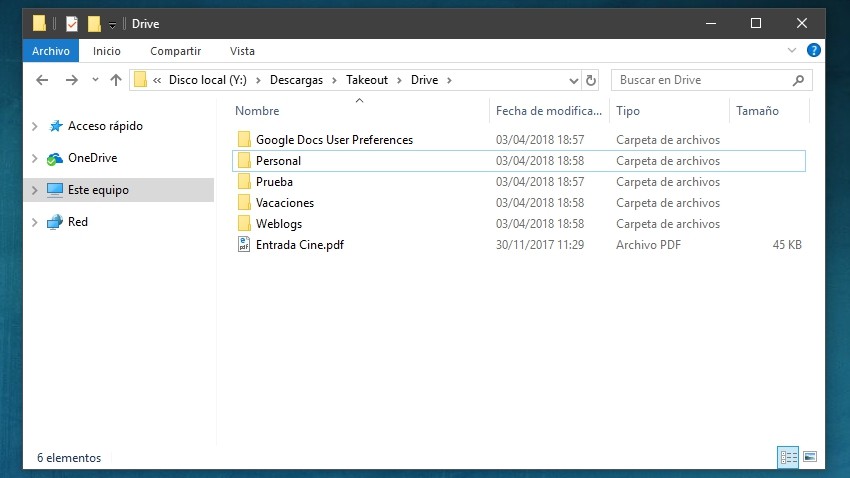
Task: Switch to the Vista ribbon tab
Action: [x=242, y=51]
